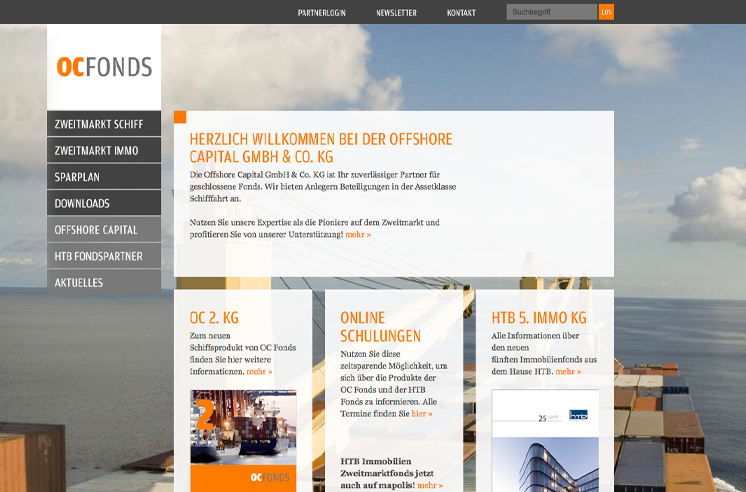Focus the Suchbegriff search field
This screenshot has width=746, height=492.
551,12
